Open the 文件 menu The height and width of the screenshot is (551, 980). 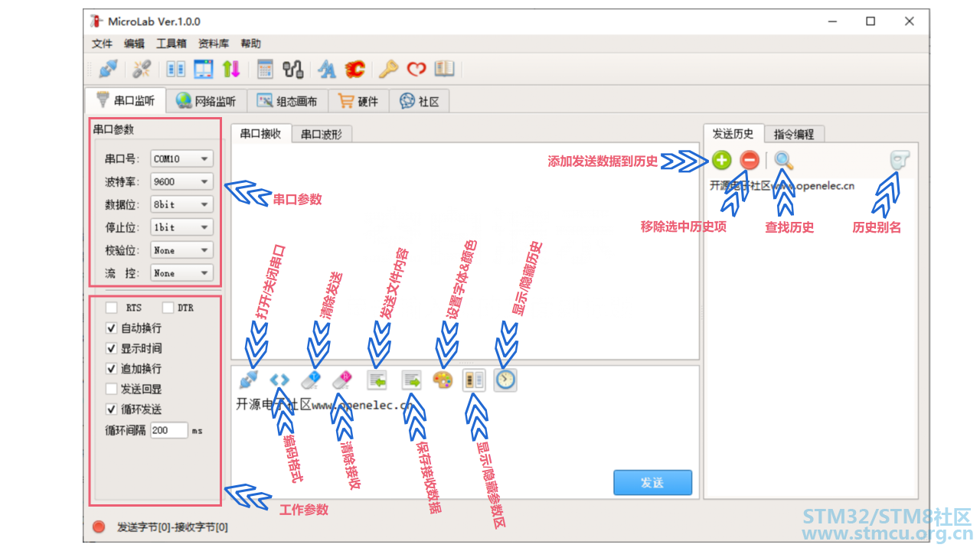click(x=102, y=44)
